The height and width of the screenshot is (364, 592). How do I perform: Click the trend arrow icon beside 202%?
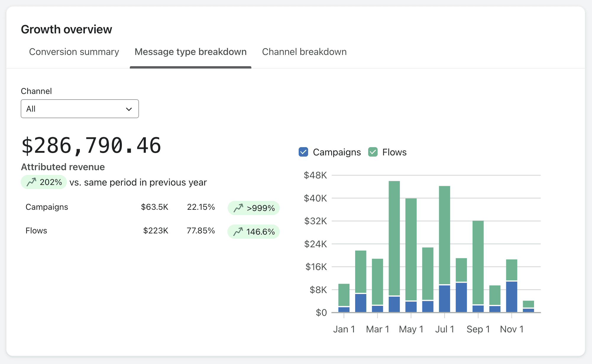tap(31, 182)
